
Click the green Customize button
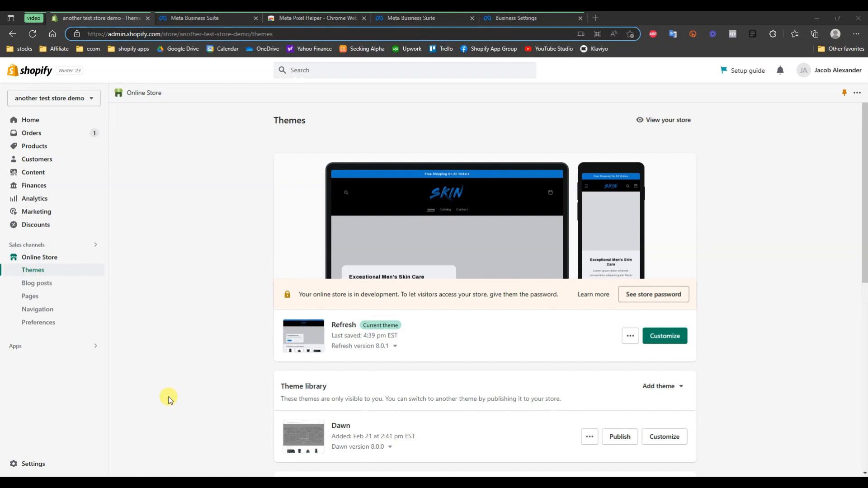click(665, 336)
